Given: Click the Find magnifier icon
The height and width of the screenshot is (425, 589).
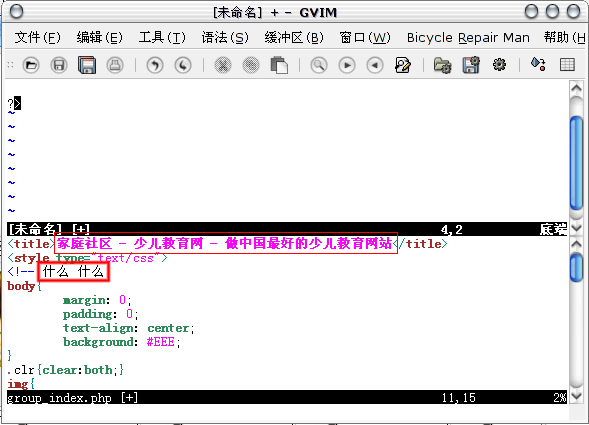Looking at the screenshot, I should coord(319,65).
